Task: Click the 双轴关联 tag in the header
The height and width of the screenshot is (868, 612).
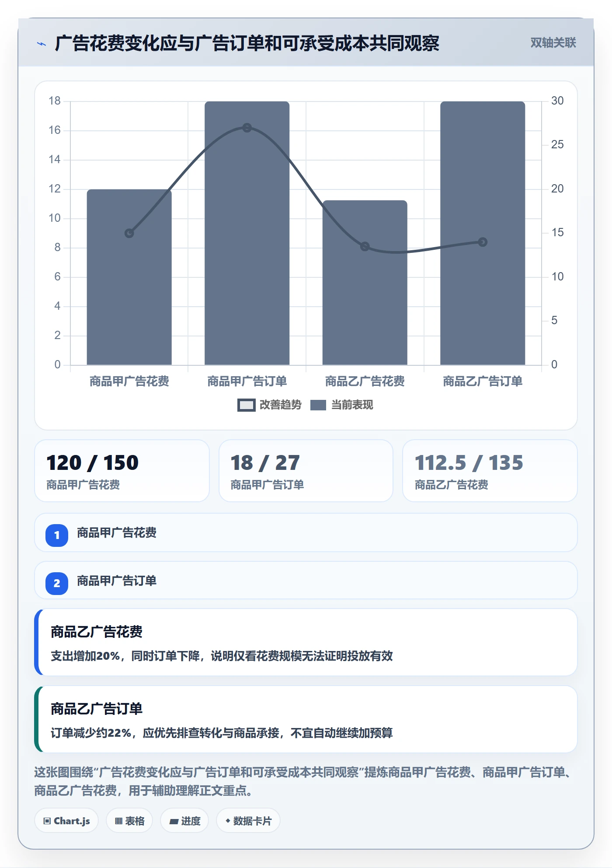Action: [553, 42]
